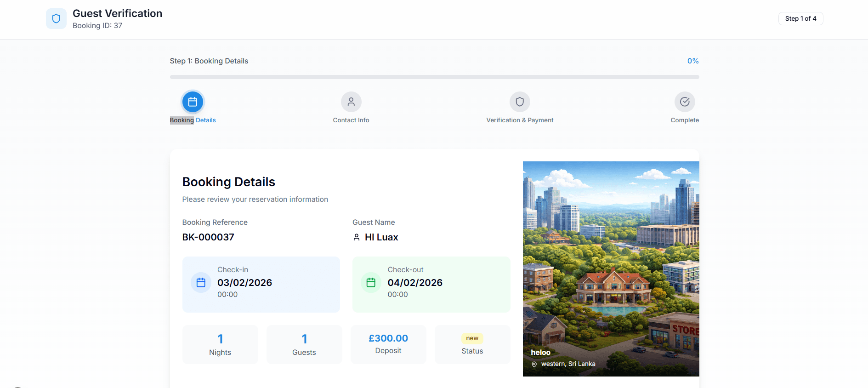Click the Guest Verification title
Screen dimensions: 868x388
coord(117,13)
